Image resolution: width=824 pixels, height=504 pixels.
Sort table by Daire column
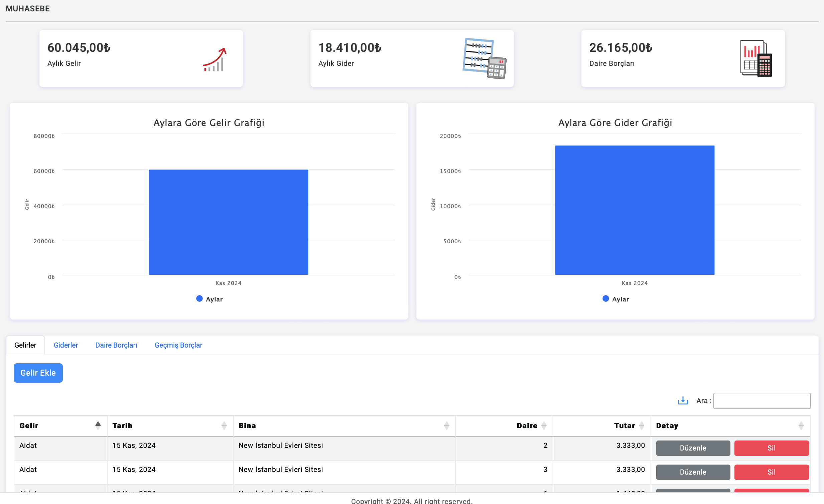coord(504,425)
